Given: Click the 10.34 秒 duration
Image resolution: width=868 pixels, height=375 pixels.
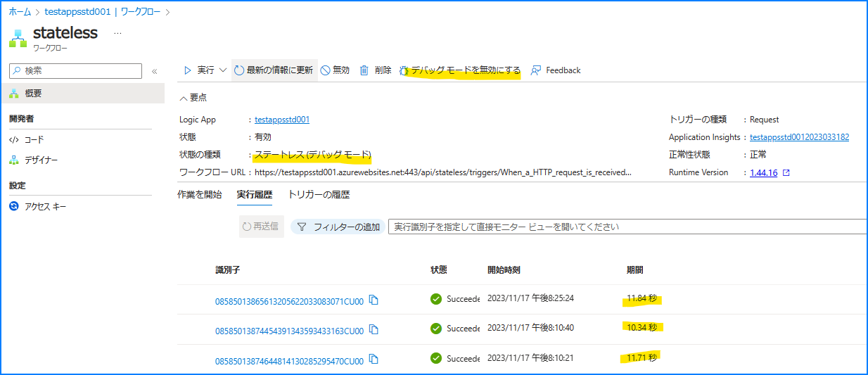Looking at the screenshot, I should 642,328.
